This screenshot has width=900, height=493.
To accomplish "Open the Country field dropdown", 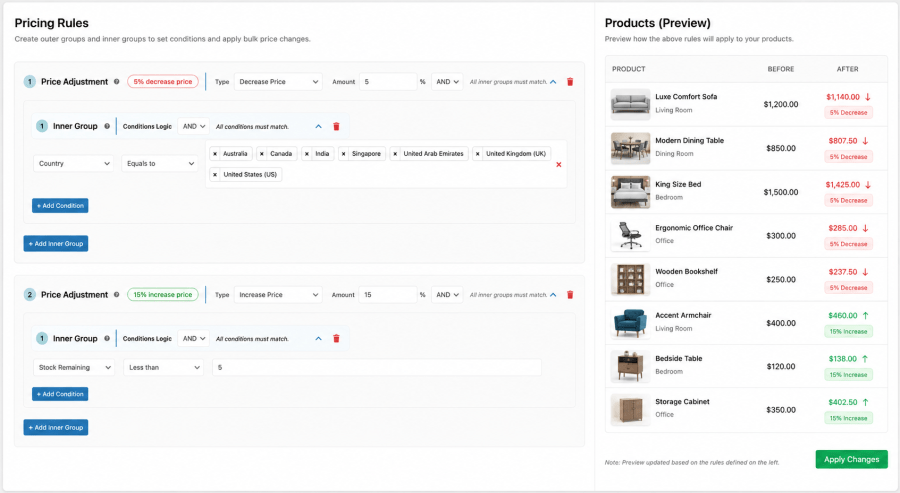I will click(74, 164).
